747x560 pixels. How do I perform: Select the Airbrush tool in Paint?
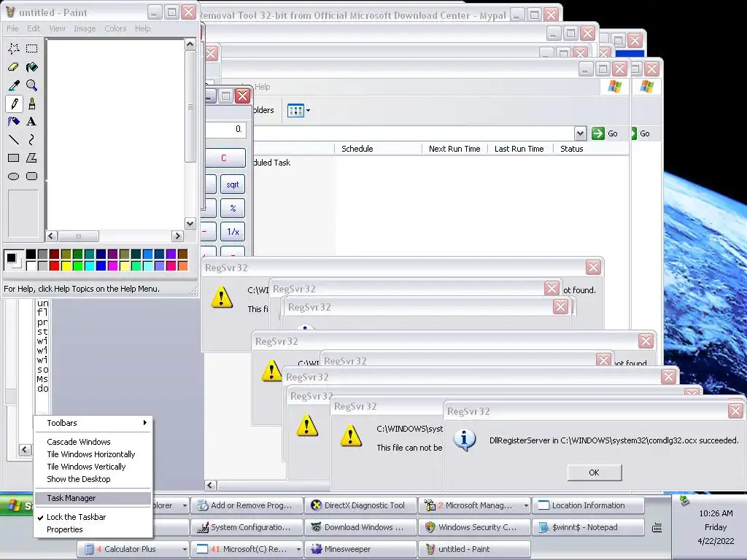tap(14, 122)
